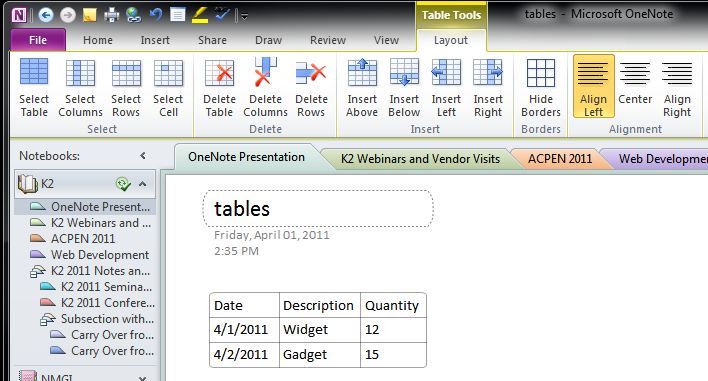Open the File tab
The width and height of the screenshot is (708, 381).
(38, 40)
